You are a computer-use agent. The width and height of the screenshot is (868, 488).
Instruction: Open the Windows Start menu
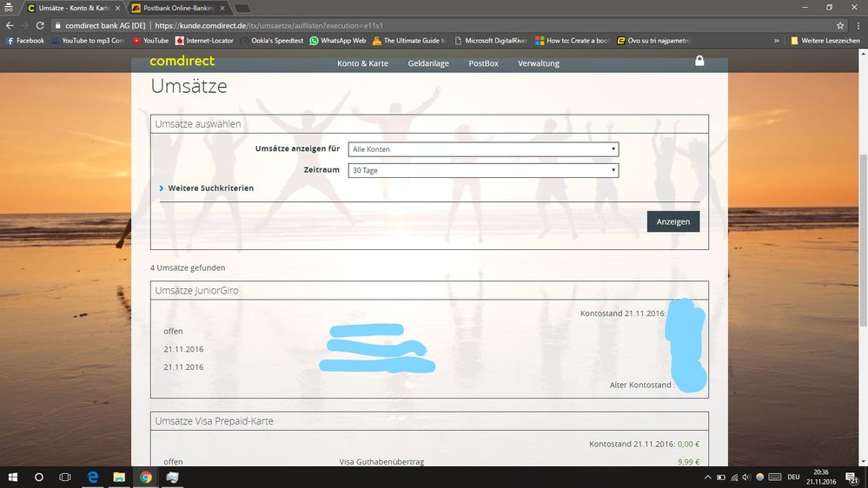coord(13,477)
